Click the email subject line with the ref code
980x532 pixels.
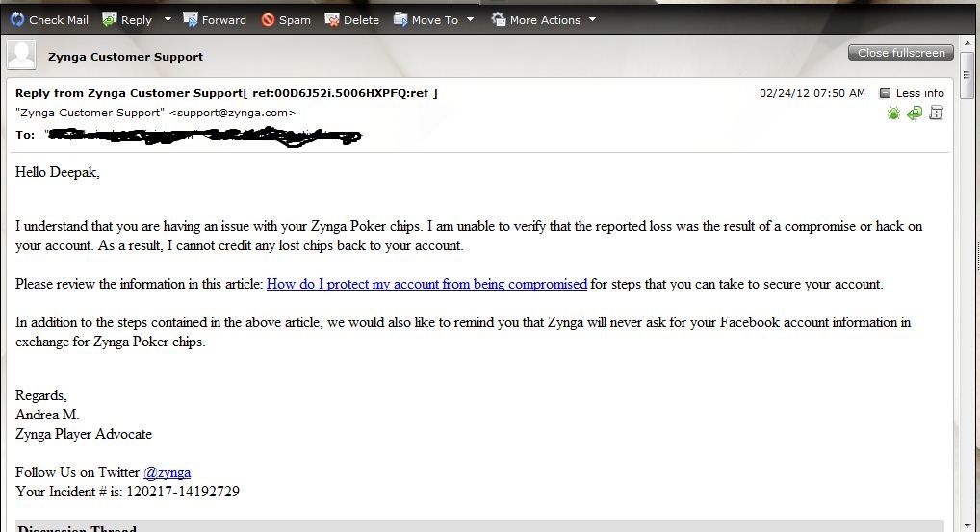[226, 93]
